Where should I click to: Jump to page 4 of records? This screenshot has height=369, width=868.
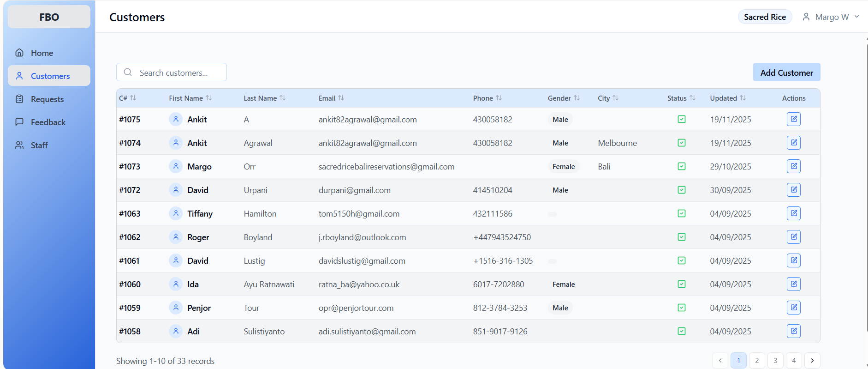tap(794, 360)
